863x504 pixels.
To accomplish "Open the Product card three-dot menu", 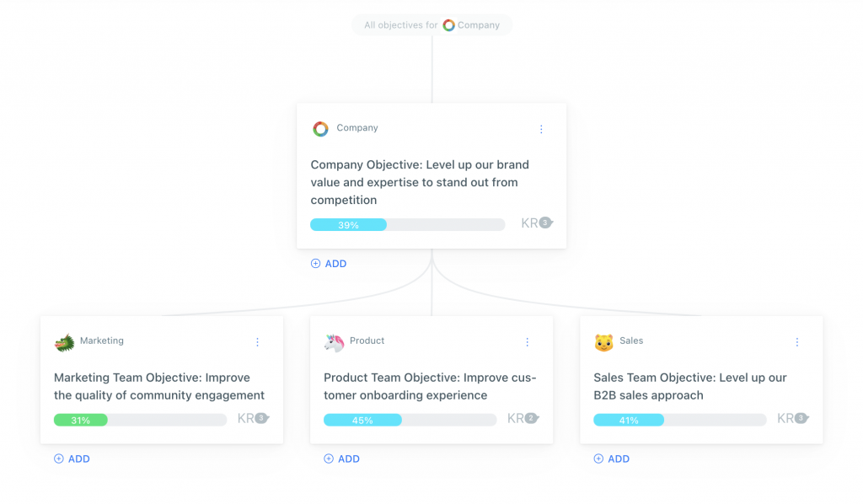I will (527, 342).
